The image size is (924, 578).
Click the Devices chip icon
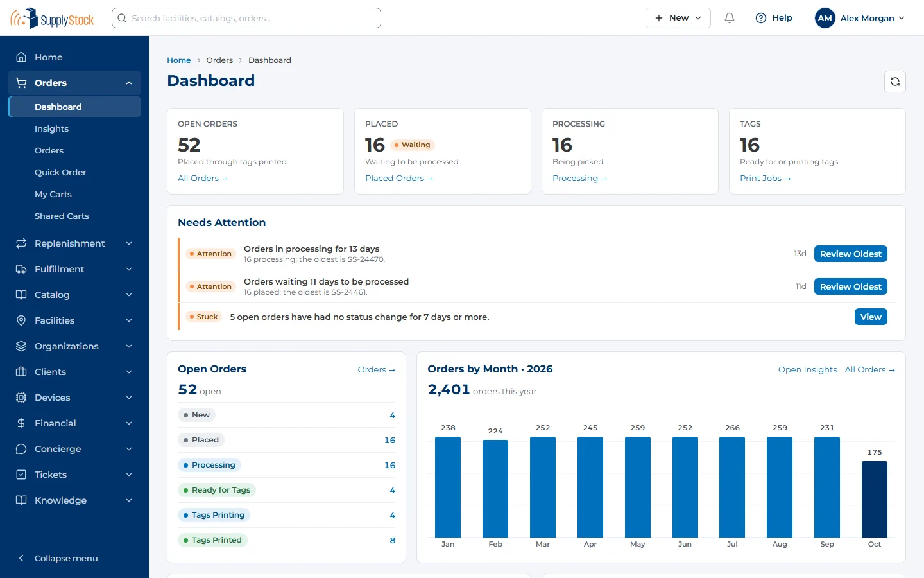(x=21, y=398)
